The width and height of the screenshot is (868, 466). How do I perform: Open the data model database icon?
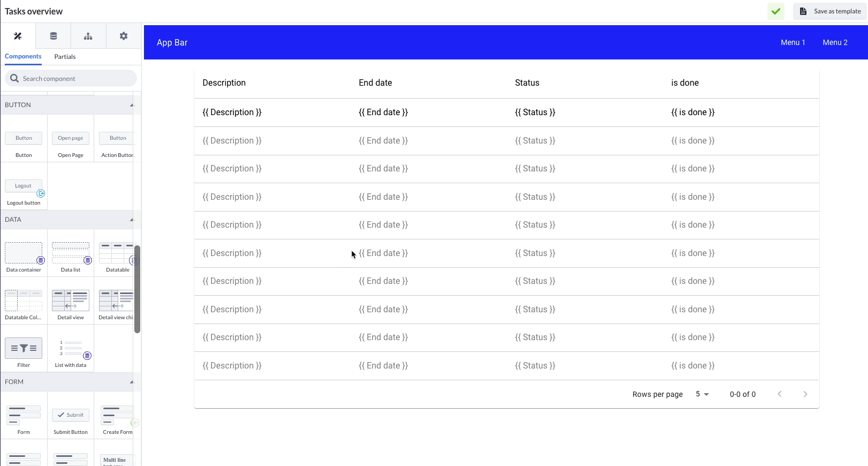click(x=53, y=36)
